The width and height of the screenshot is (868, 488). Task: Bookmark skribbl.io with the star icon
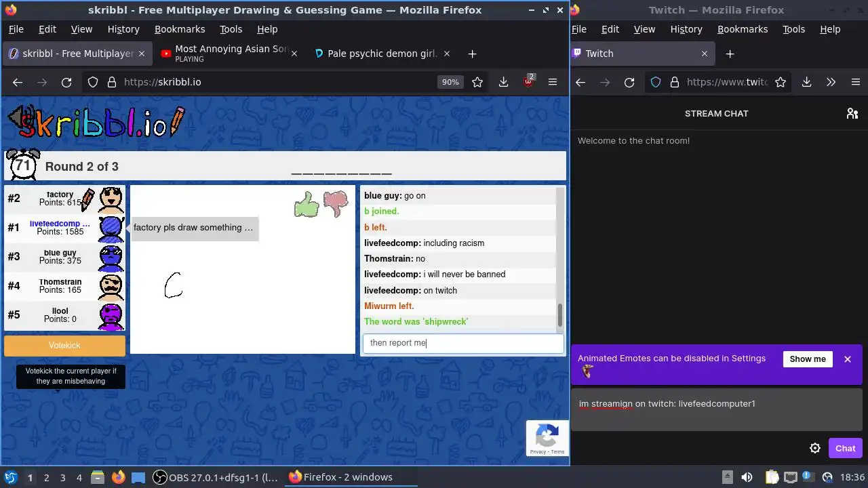tap(477, 82)
